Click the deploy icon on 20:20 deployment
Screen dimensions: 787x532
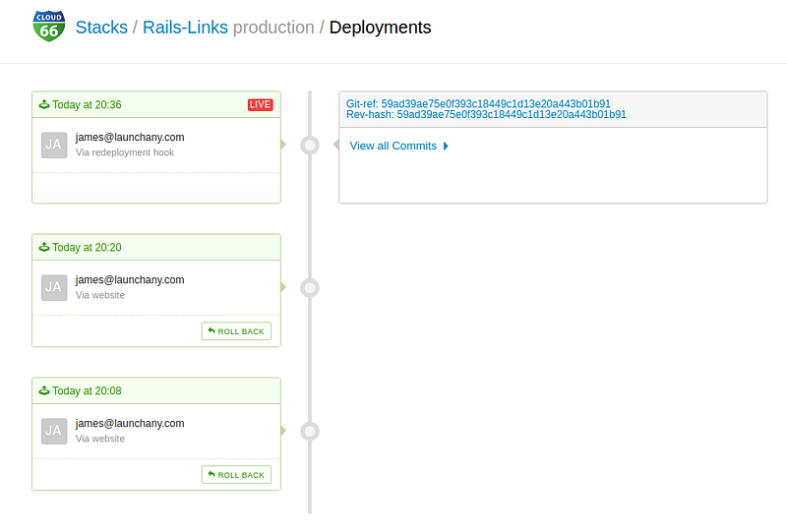click(43, 248)
